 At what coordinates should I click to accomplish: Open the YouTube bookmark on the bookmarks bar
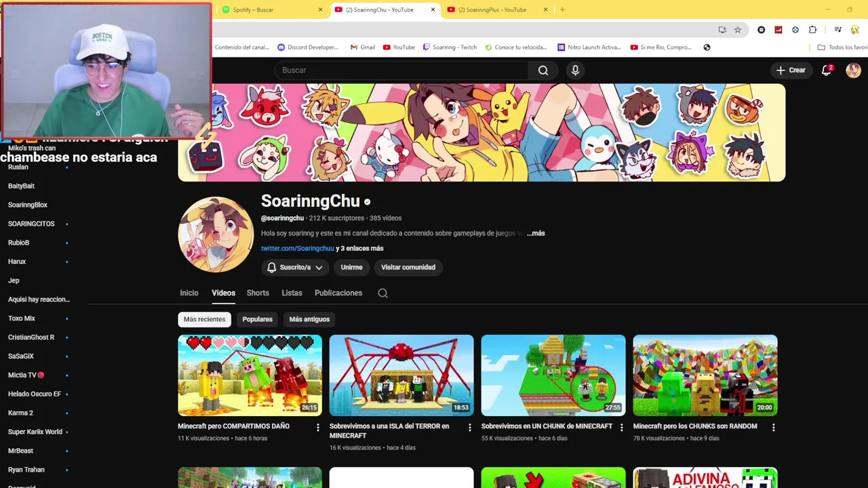click(x=399, y=47)
